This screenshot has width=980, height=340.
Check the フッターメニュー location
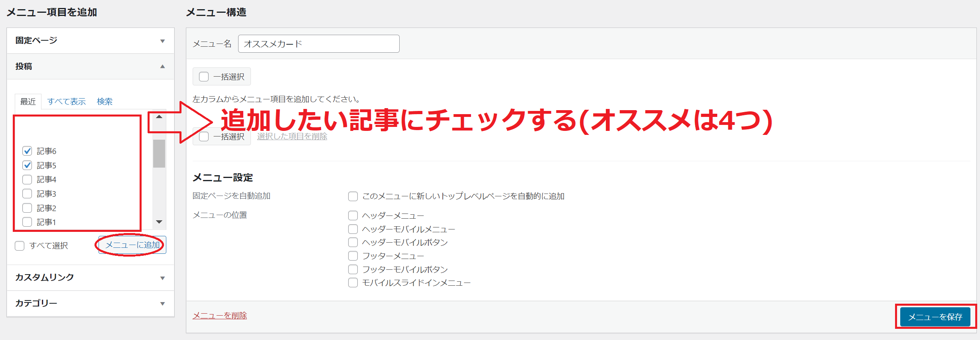(x=353, y=256)
